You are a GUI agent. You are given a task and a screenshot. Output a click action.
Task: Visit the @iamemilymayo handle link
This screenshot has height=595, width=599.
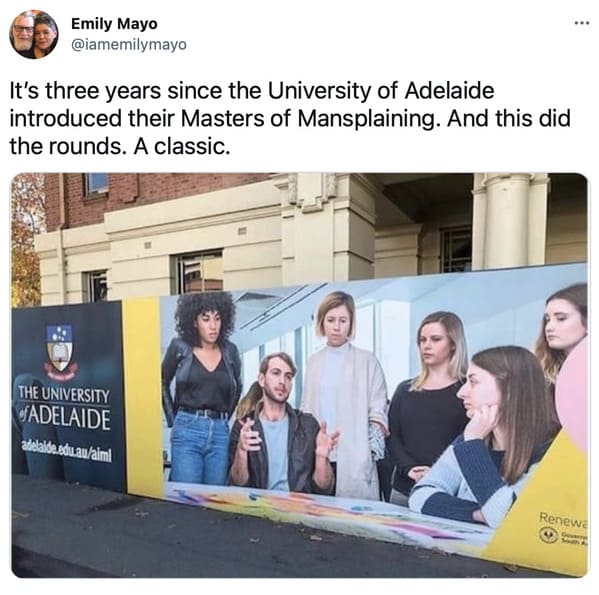coord(129,45)
